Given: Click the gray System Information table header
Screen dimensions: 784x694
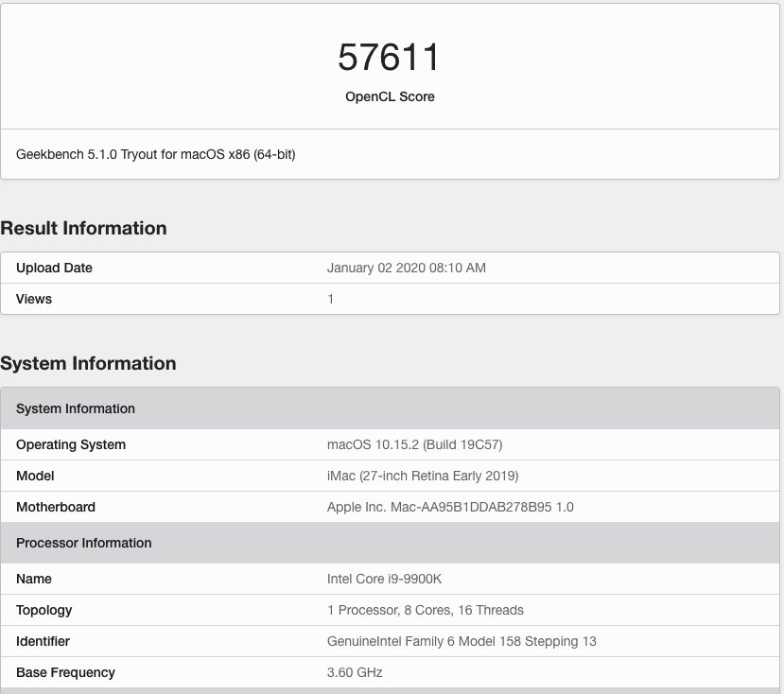Looking at the screenshot, I should click(390, 408).
